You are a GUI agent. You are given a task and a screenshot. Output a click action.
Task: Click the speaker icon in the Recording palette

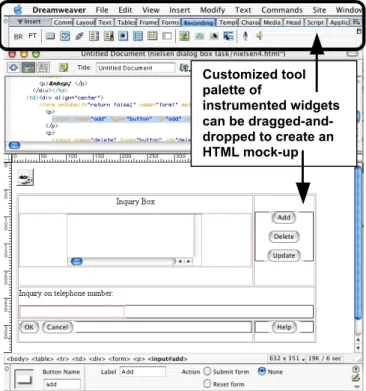tap(259, 35)
